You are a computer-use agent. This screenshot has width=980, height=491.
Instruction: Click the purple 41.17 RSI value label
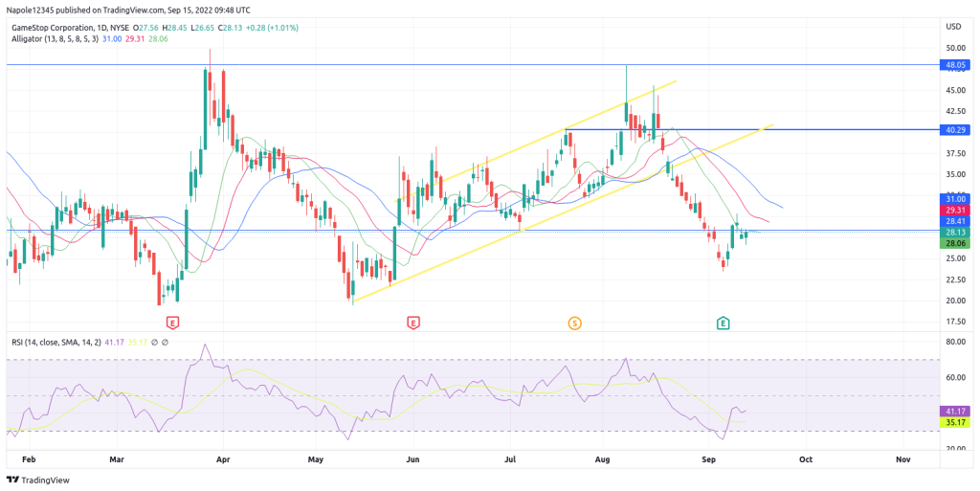coord(955,411)
